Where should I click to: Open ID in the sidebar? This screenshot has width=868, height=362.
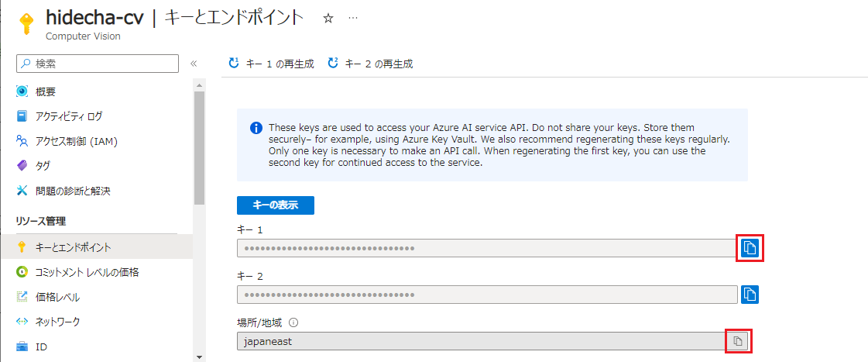click(41, 347)
